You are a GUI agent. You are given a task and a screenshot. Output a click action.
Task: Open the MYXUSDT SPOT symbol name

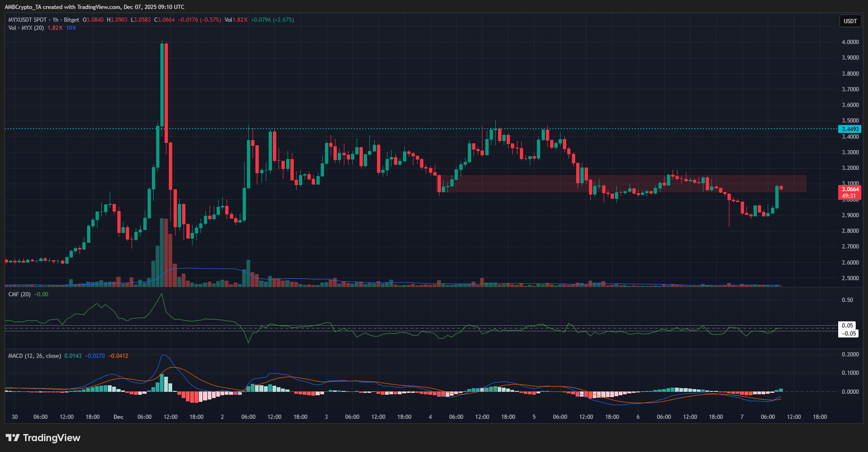tap(27, 20)
